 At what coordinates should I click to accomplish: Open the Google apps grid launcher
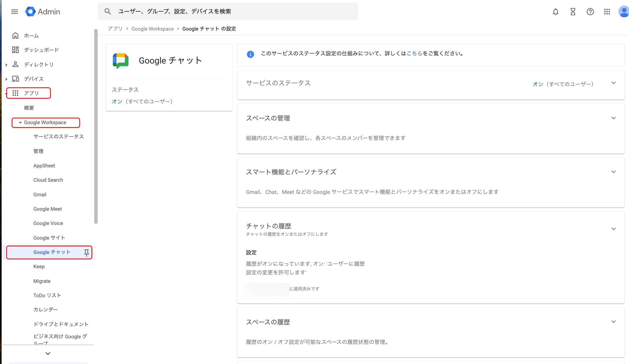pos(607,12)
